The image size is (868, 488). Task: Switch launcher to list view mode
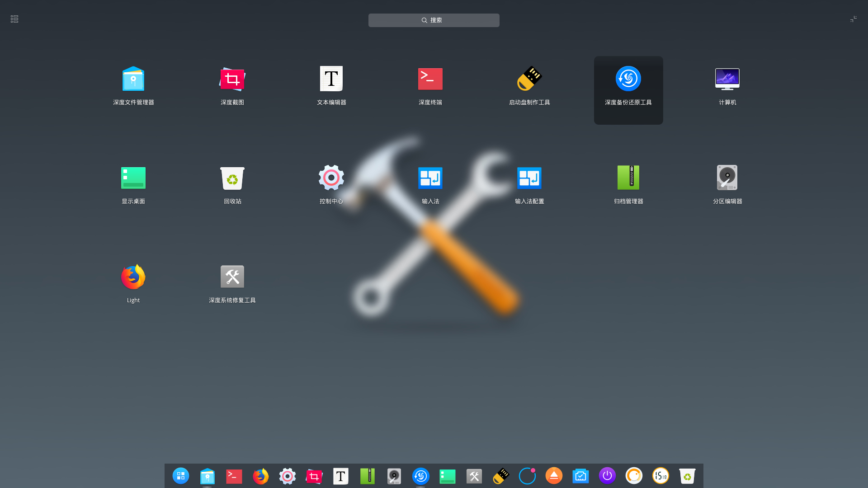pos(14,19)
